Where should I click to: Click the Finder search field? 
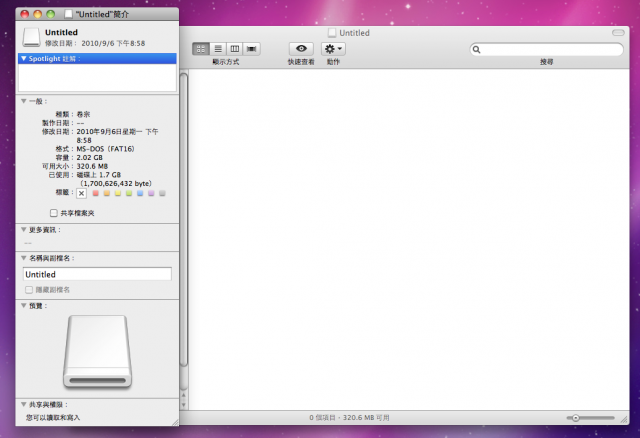(547, 49)
